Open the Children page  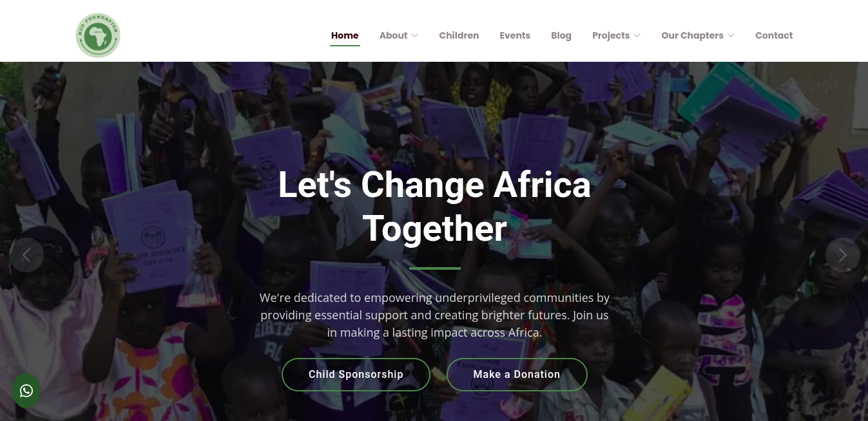(x=459, y=35)
